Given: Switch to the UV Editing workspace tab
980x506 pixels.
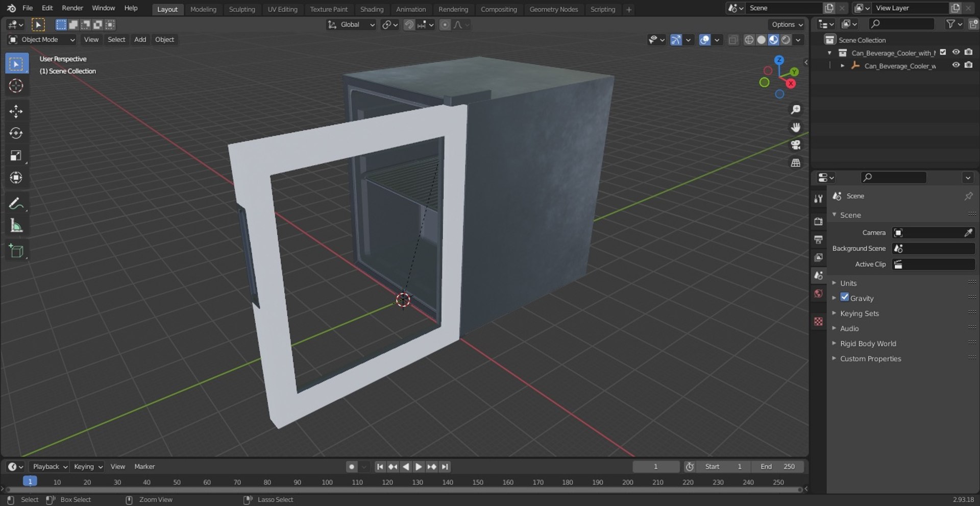Looking at the screenshot, I should point(282,9).
